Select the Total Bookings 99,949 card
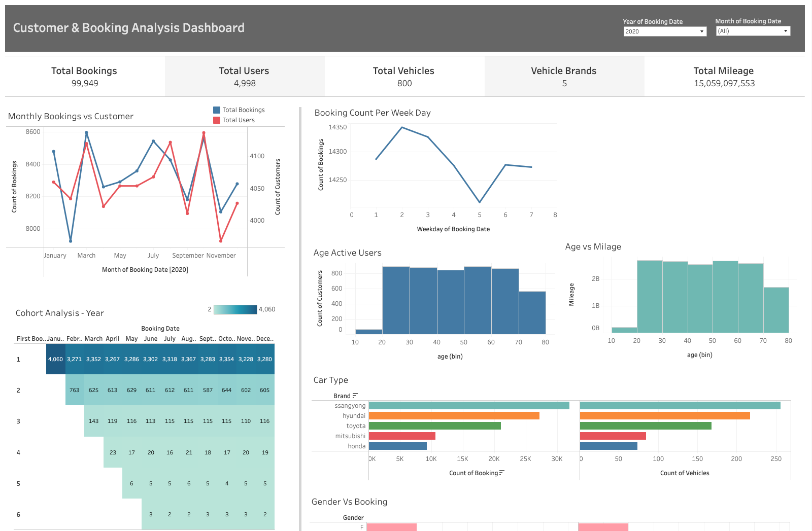 85,77
